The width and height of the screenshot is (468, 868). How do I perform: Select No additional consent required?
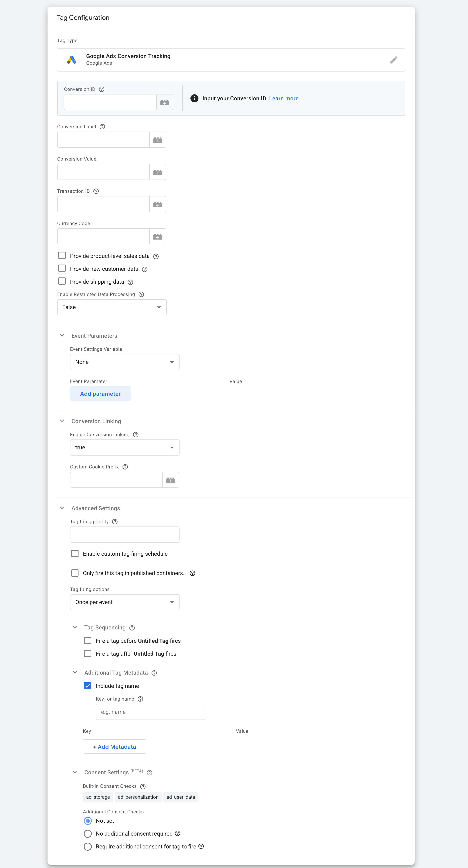[88, 833]
